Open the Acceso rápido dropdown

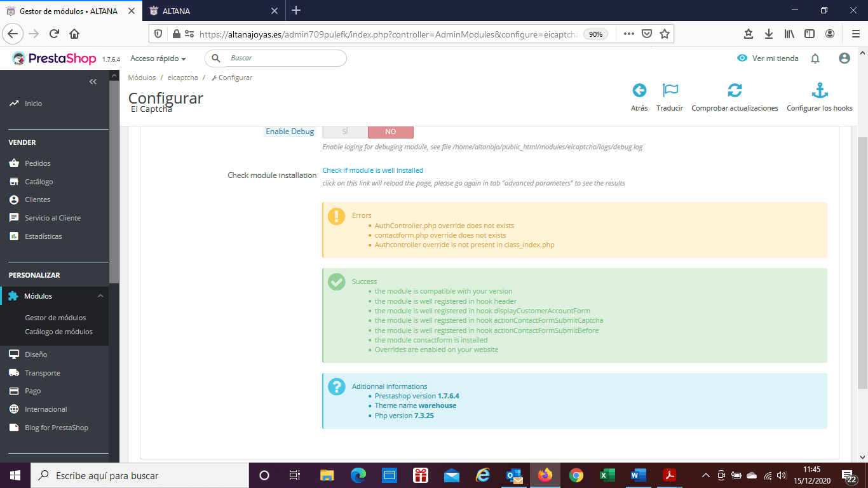(158, 58)
